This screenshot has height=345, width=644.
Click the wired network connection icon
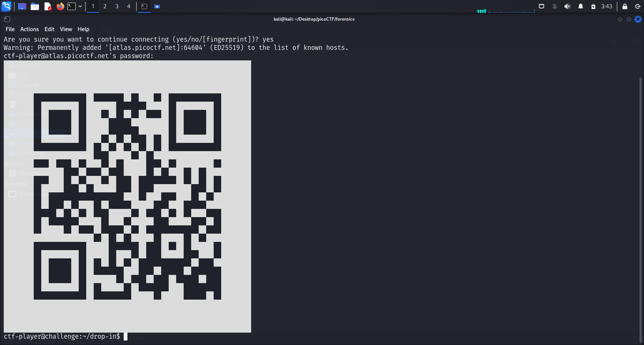pos(541,6)
